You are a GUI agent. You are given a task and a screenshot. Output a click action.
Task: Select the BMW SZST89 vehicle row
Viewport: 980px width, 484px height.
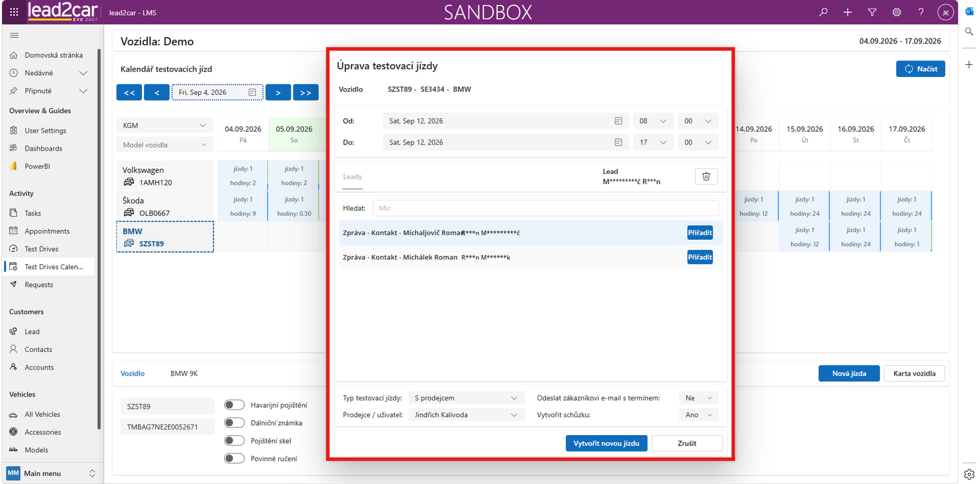pos(165,237)
